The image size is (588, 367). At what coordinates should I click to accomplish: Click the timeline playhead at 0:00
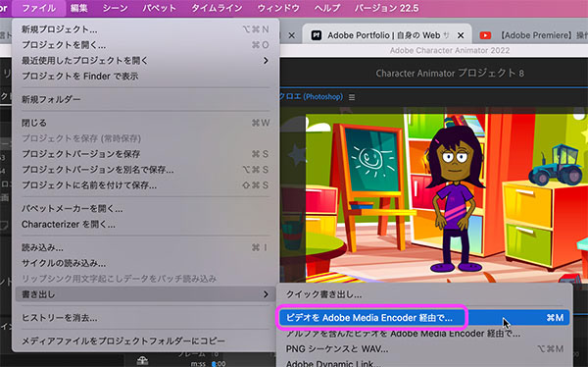pyautogui.click(x=214, y=363)
